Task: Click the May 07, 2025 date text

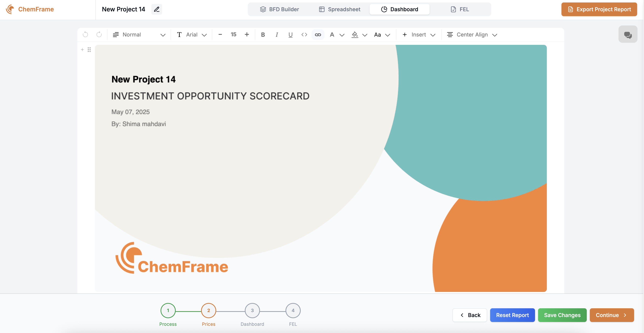Action: pos(130,112)
